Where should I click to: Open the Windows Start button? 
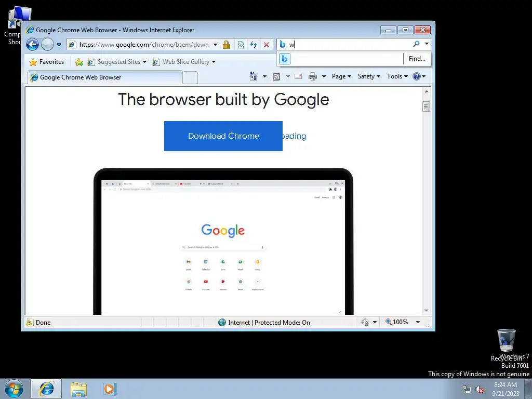coord(14,389)
